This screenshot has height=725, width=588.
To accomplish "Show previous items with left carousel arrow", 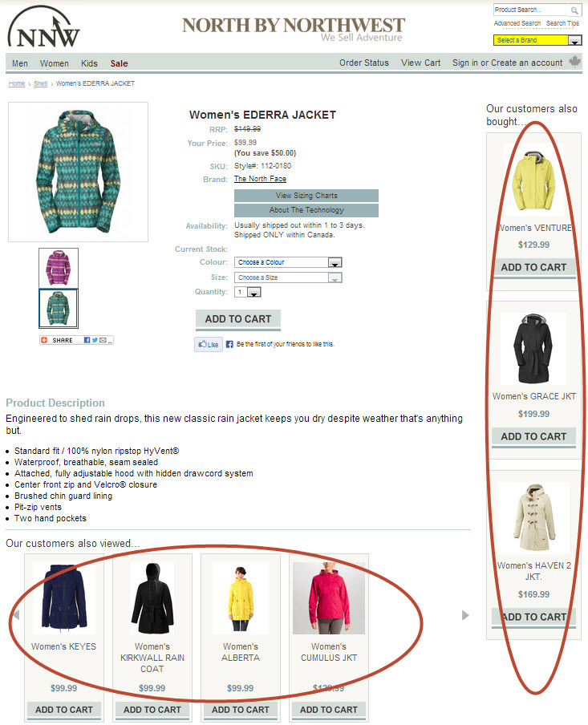I will [16, 615].
